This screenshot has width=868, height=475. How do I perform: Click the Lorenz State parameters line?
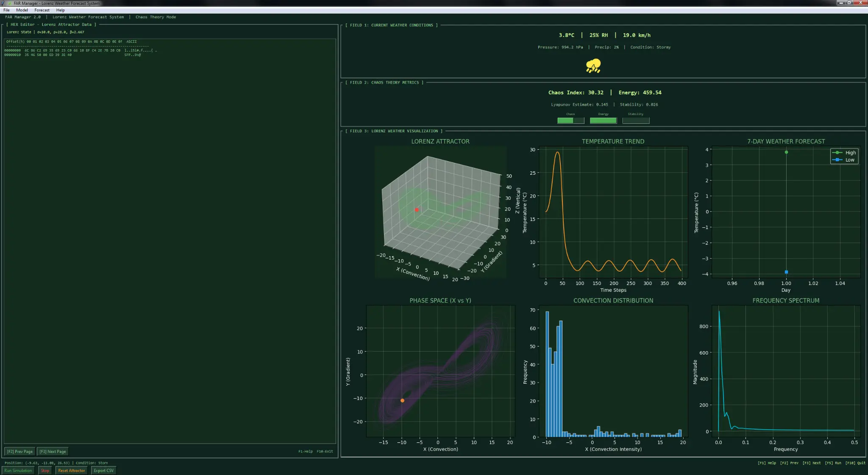[x=45, y=32]
